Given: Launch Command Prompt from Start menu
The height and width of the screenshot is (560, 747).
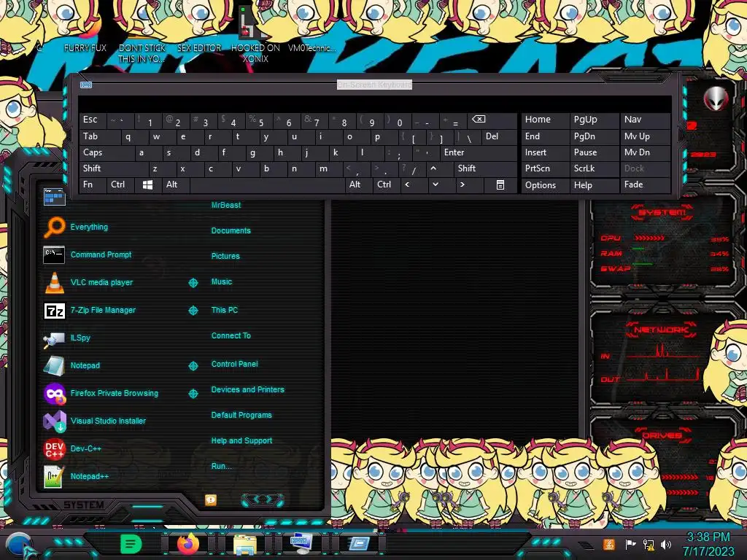Looking at the screenshot, I should click(101, 254).
